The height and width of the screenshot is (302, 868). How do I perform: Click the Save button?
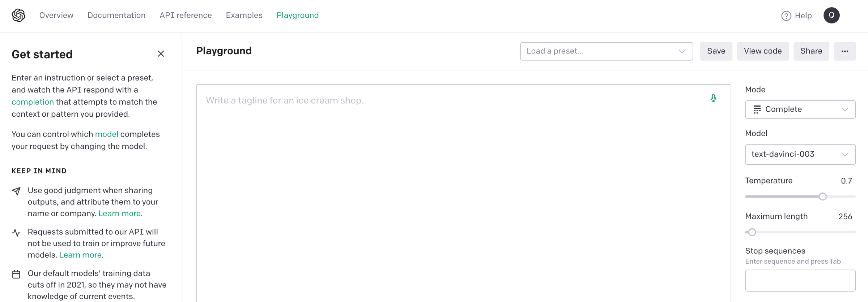point(716,51)
